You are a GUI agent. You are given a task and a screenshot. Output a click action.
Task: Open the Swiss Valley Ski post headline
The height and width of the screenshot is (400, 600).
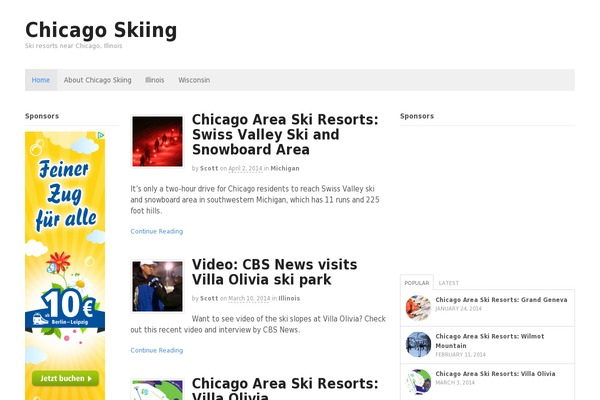285,134
